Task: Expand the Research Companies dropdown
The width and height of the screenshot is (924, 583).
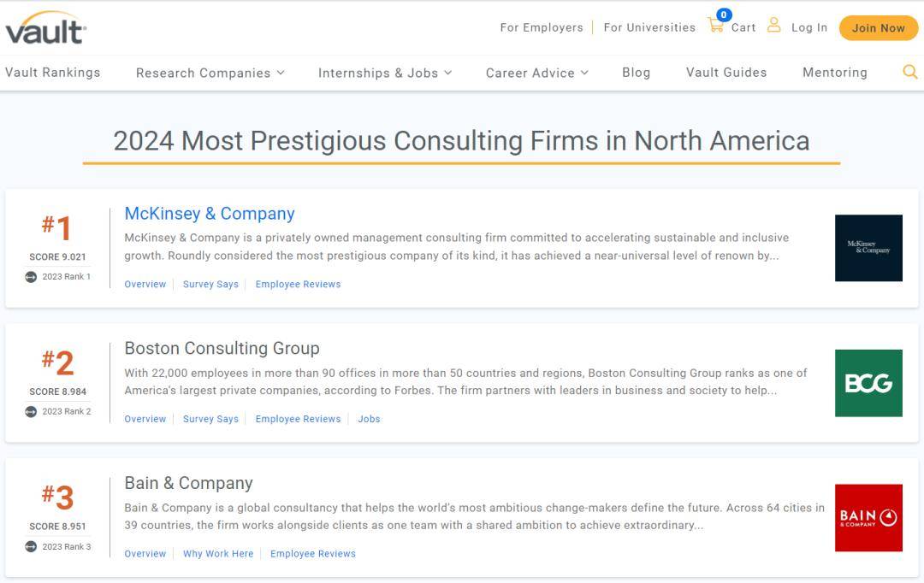Action: 210,74
